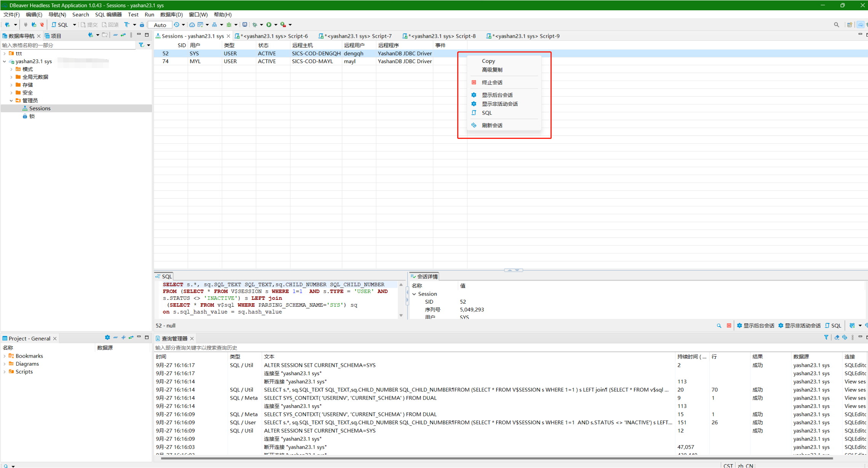868x468 pixels.
Task: Click the monitor screen icon in toolbar
Action: [x=245, y=25]
